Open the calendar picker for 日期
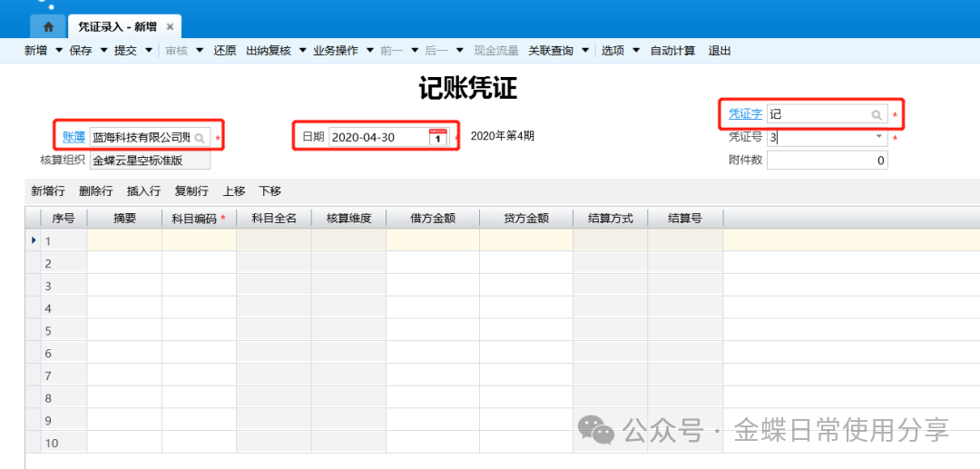The height and width of the screenshot is (469, 980). click(437, 137)
